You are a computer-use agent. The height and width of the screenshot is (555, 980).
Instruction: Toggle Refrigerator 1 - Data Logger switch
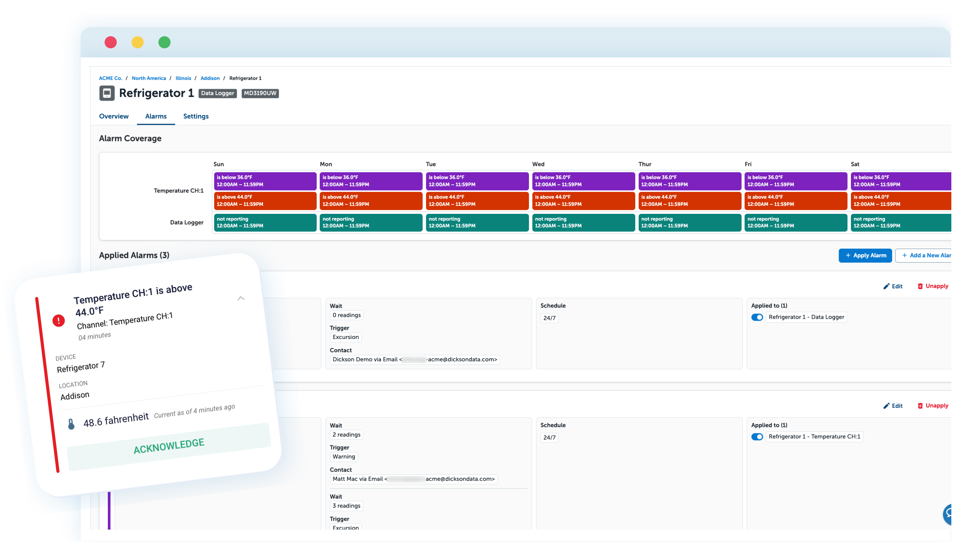point(757,317)
